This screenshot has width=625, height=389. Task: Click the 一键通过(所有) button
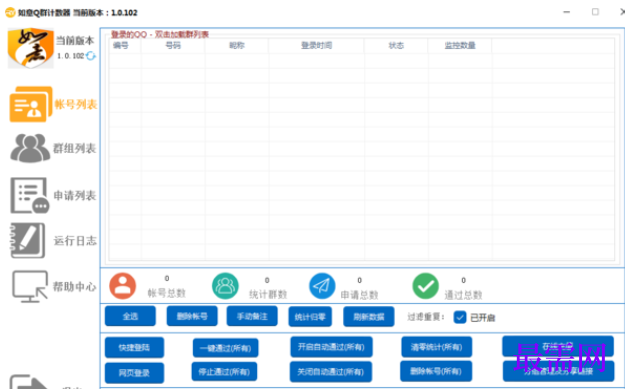coord(225,348)
